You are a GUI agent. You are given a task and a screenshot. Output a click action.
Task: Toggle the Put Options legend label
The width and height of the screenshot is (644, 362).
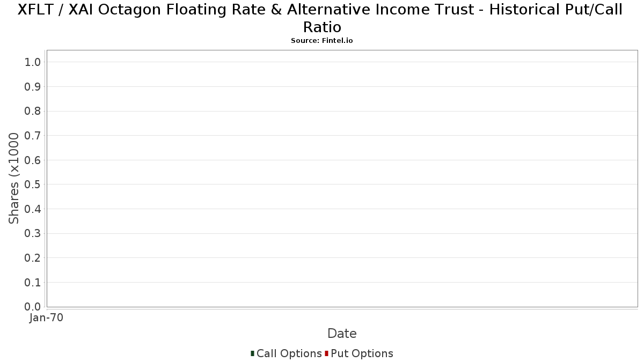[362, 353]
